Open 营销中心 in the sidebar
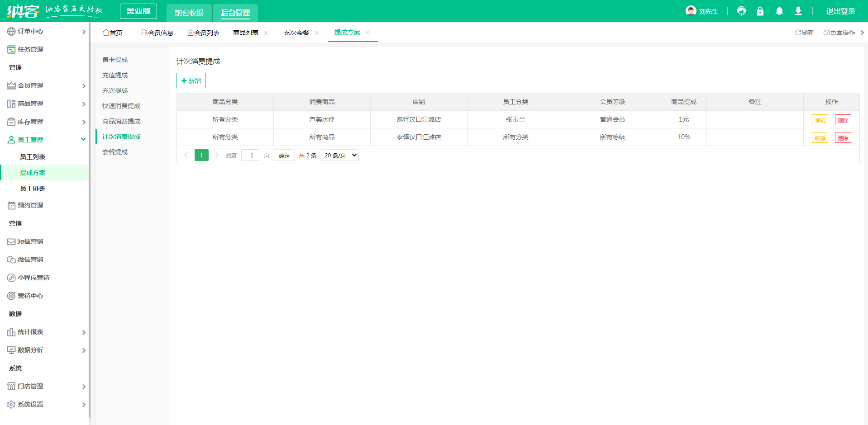868x425 pixels. point(30,296)
